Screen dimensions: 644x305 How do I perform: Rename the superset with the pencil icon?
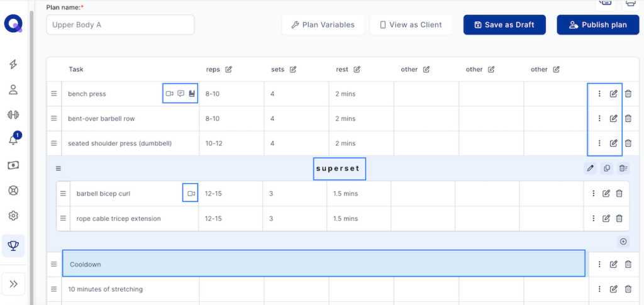tap(590, 168)
